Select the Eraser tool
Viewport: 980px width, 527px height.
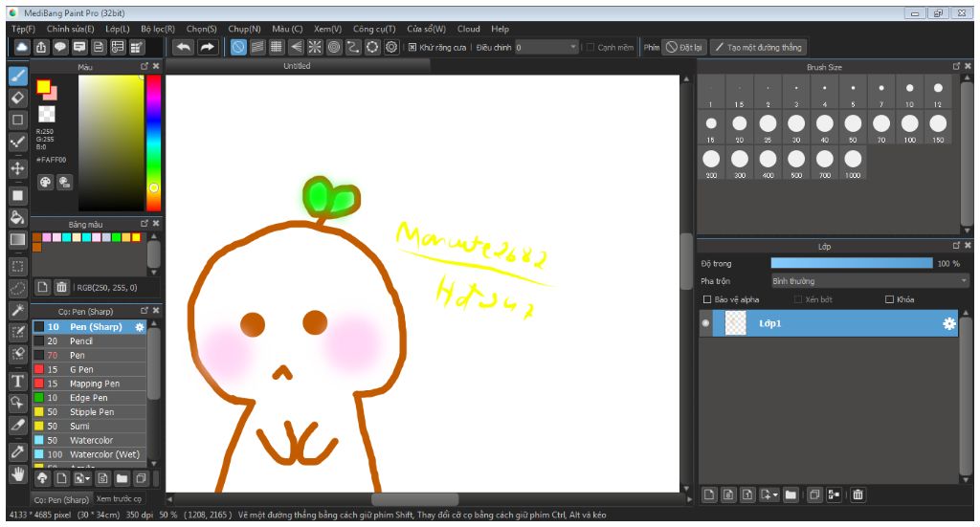(x=17, y=98)
